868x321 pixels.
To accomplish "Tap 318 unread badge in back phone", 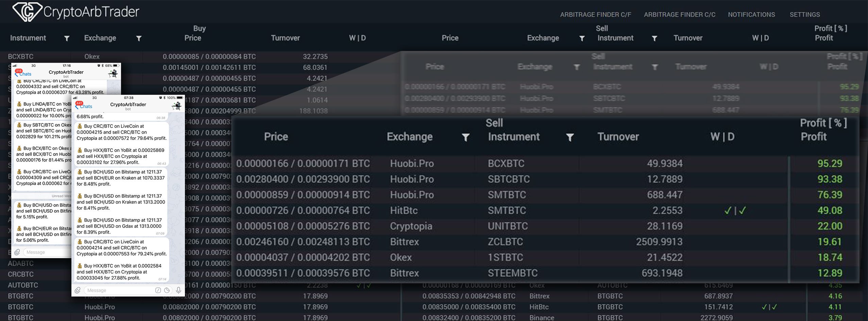I will tap(18, 71).
